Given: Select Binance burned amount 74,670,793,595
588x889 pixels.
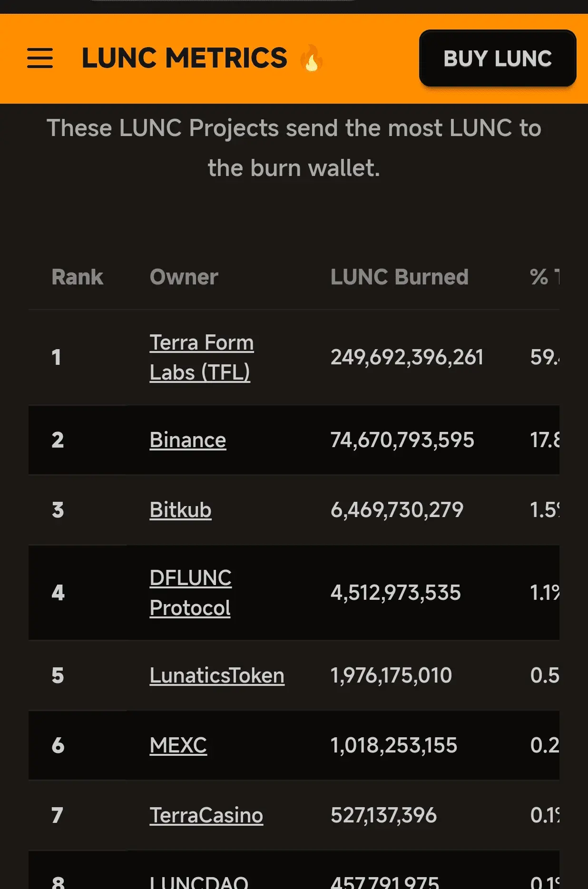Looking at the screenshot, I should point(402,440).
